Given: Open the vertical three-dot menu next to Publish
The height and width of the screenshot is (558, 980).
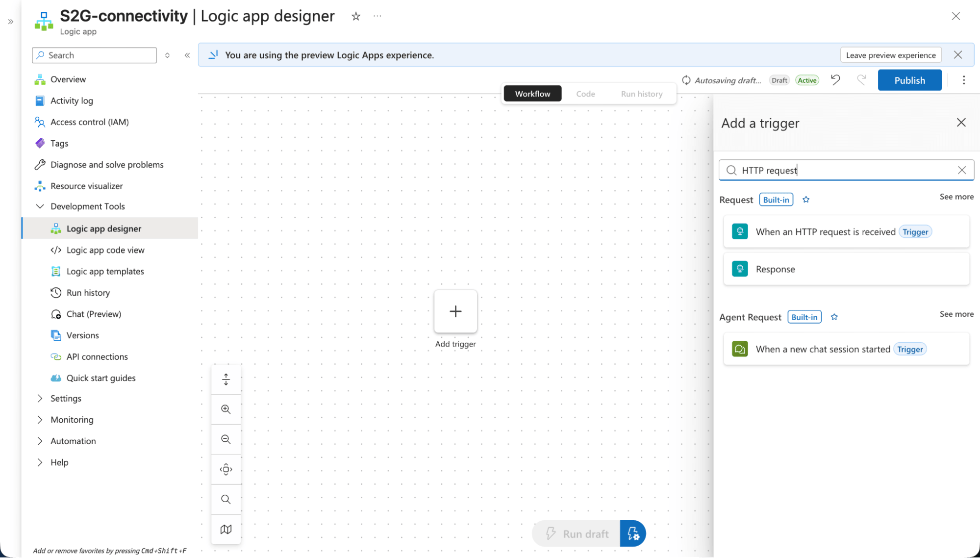Looking at the screenshot, I should (x=964, y=80).
